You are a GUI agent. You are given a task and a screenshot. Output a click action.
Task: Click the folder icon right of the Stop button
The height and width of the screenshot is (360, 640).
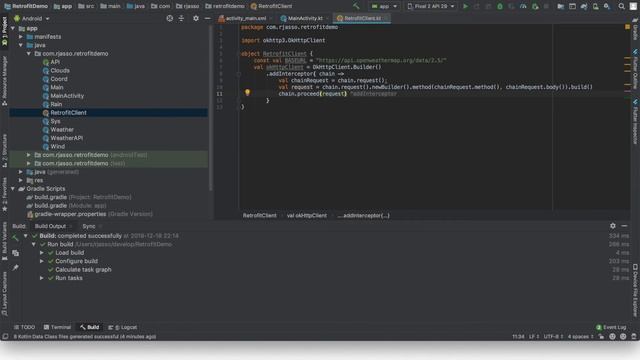(560, 6)
